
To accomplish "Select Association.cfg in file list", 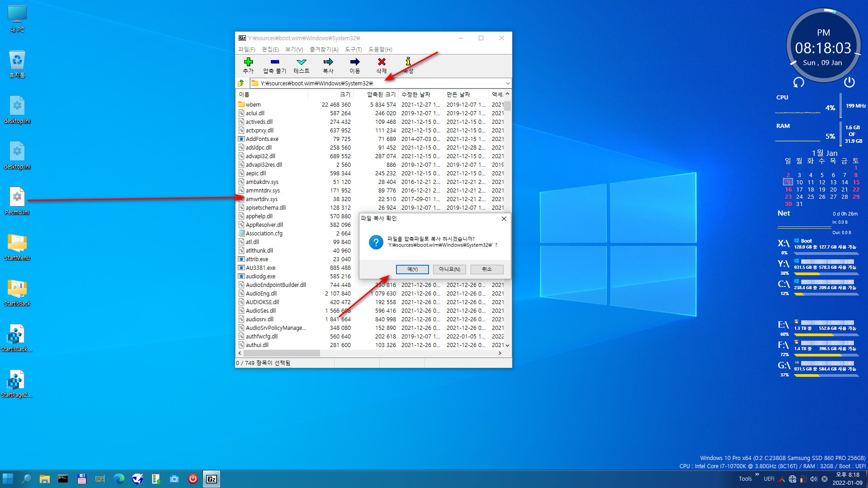I will (298, 234).
